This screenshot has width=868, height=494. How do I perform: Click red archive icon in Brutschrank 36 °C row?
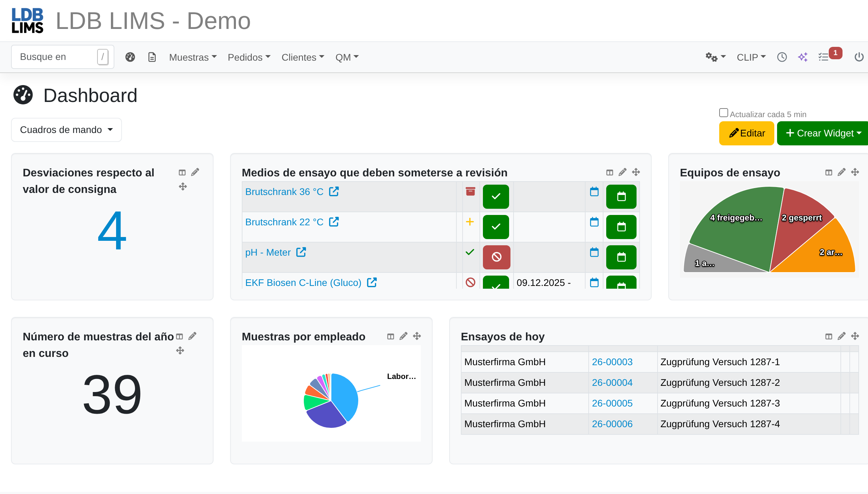470,192
